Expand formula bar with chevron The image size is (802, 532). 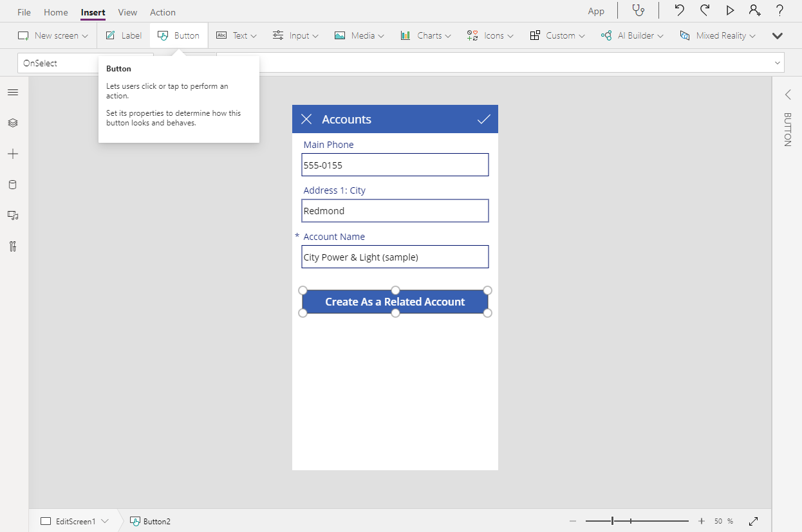(778, 63)
